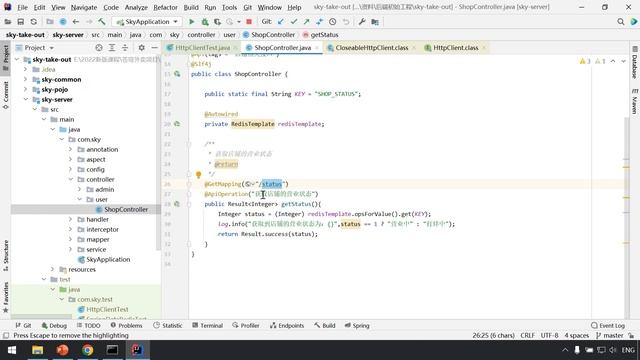640x360 pixels.
Task: Open the Windows Start menu
Action: click(12, 350)
